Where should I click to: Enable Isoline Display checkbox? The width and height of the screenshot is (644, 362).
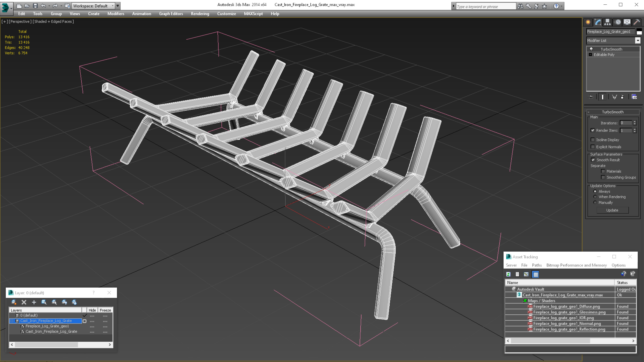(x=593, y=140)
